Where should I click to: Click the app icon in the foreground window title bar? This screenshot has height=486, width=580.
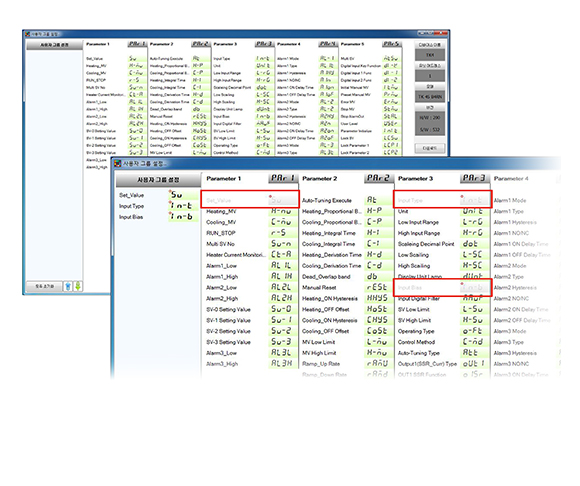click(x=118, y=163)
